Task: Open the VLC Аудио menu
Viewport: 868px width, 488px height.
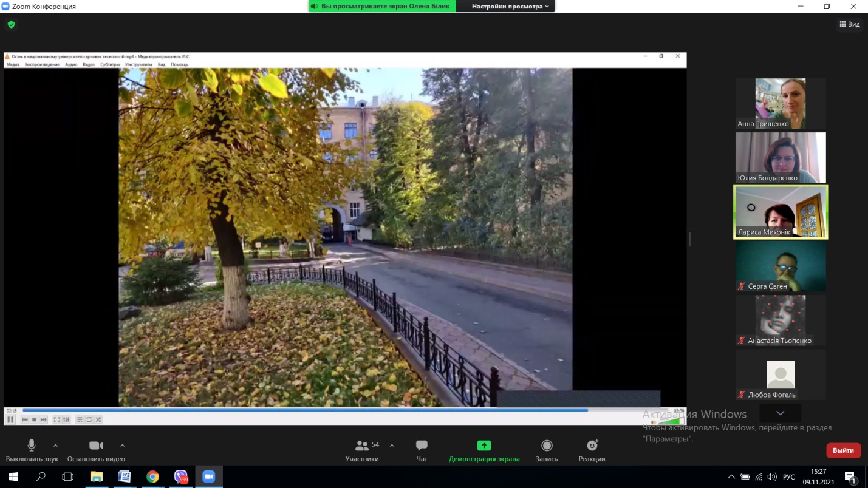Action: (x=71, y=64)
